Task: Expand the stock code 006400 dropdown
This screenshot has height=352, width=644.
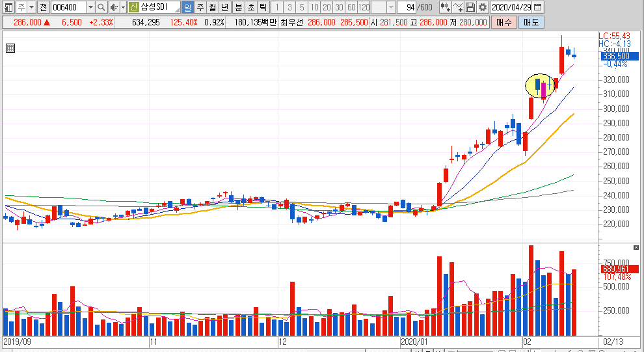Action: (90, 8)
